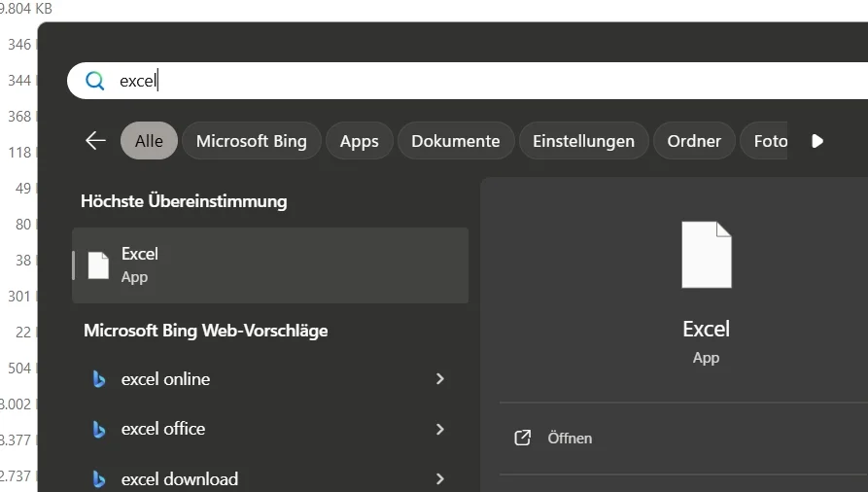Select the 'Alle' filter tab
The image size is (868, 492).
149,141
